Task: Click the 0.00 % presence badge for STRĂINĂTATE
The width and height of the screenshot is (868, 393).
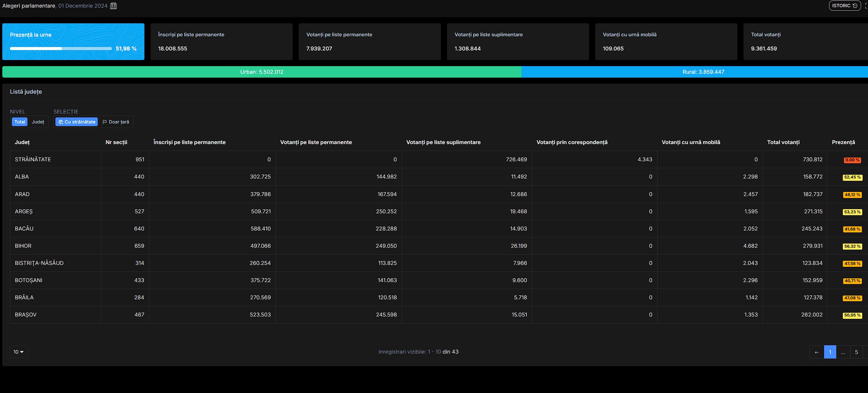Action: coord(852,160)
